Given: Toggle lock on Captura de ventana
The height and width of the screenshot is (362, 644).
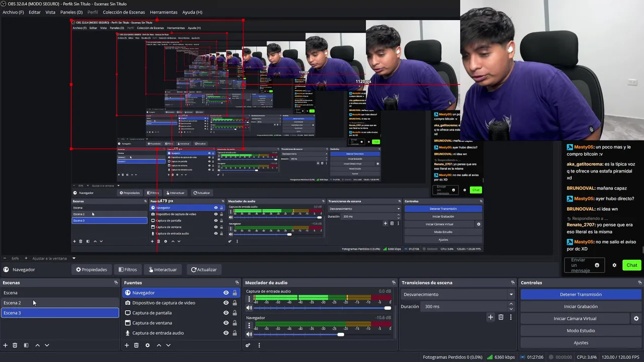Looking at the screenshot, I should (234, 323).
